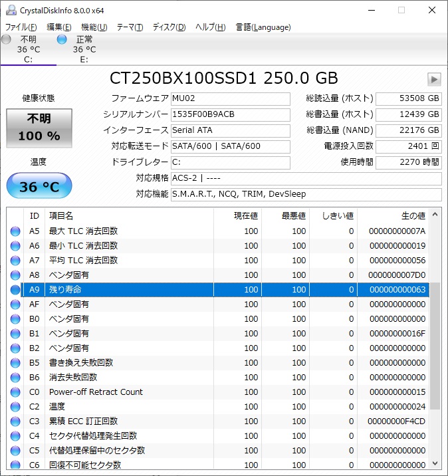Image resolution: width=448 pixels, height=476 pixels.
Task: Click the 対応転送モード field SATA/600
Action: click(231, 147)
